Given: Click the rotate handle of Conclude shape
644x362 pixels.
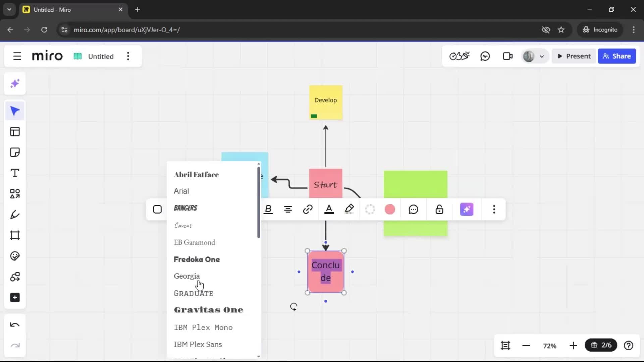Looking at the screenshot, I should tap(293, 307).
